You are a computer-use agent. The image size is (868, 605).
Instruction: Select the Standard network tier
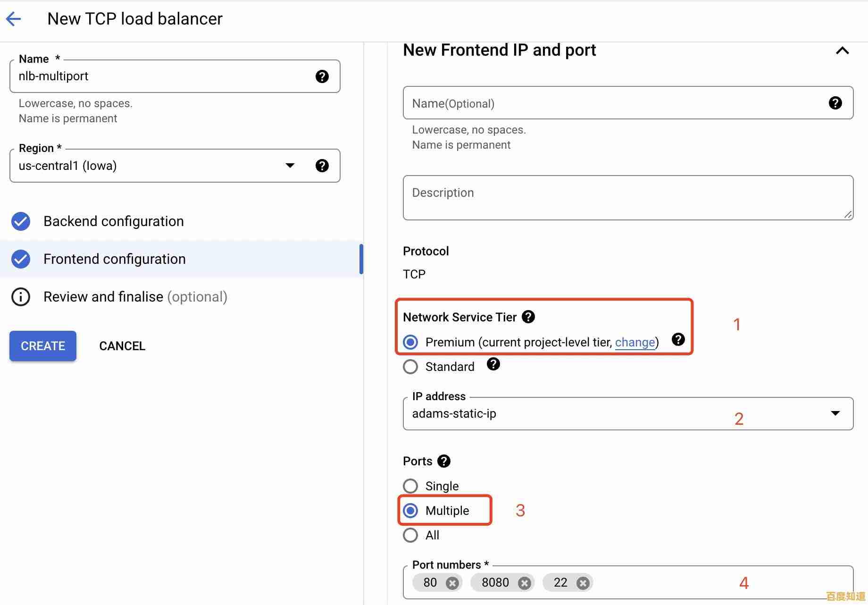pyautogui.click(x=410, y=367)
